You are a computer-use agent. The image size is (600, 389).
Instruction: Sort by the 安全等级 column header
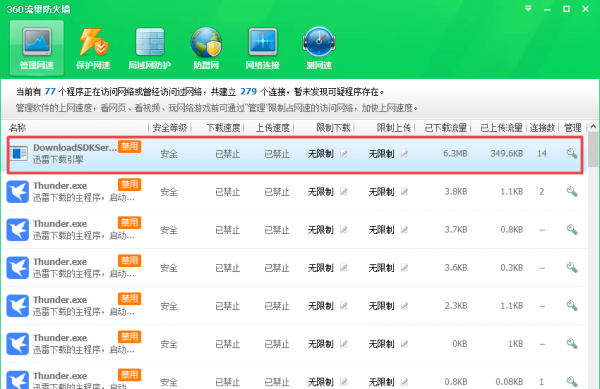click(170, 128)
